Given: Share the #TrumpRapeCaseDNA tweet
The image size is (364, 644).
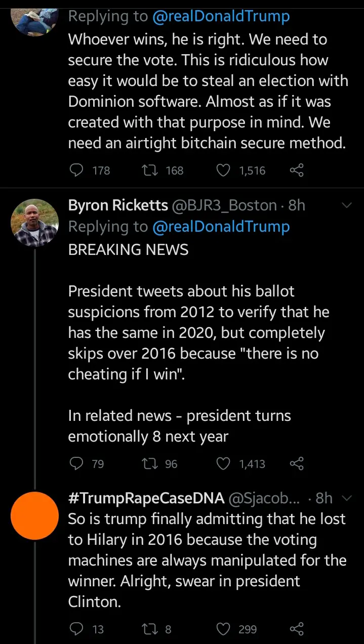Looking at the screenshot, I should [297, 629].
